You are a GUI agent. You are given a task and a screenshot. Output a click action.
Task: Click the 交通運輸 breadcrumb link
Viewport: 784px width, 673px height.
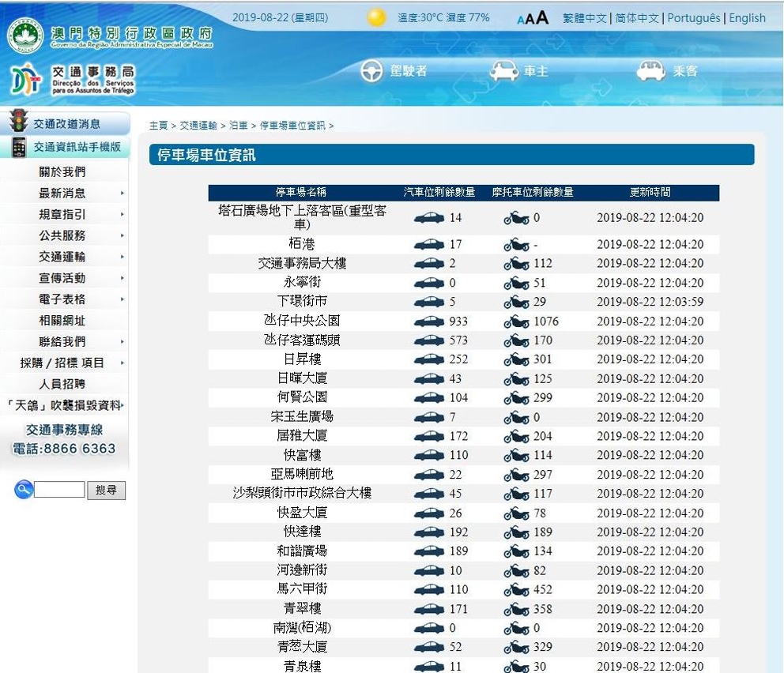coord(198,126)
